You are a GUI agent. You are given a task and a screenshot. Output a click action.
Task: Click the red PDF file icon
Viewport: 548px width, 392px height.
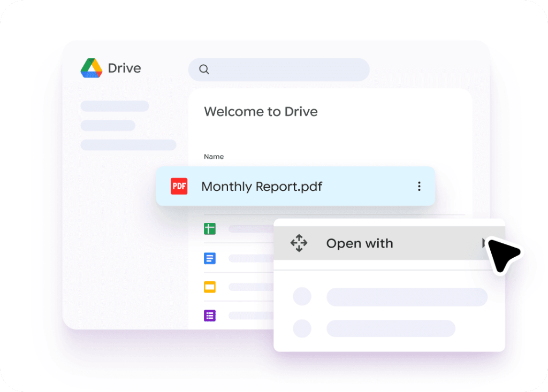click(179, 186)
